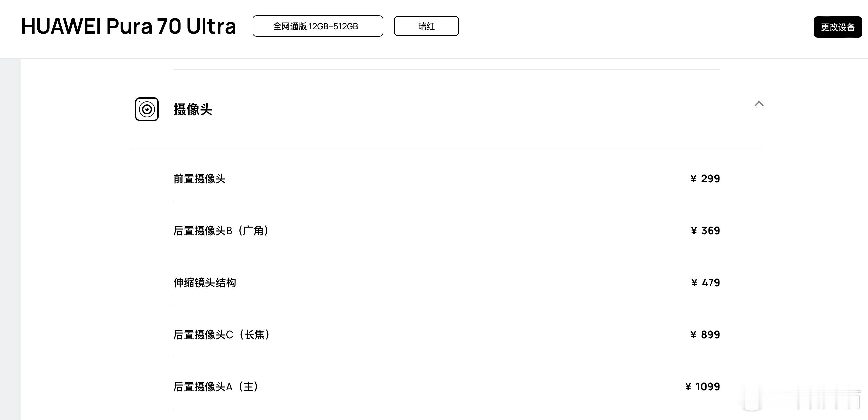Screen dimensions: 868x420
Task: Select the 后置摄像头B（广角） item
Action: (221, 231)
